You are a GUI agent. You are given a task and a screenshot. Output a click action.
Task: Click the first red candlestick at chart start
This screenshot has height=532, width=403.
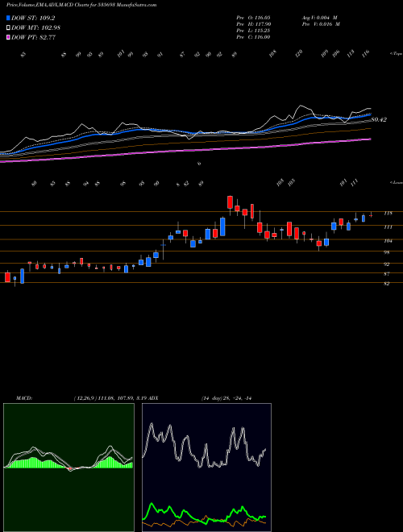click(x=7, y=276)
